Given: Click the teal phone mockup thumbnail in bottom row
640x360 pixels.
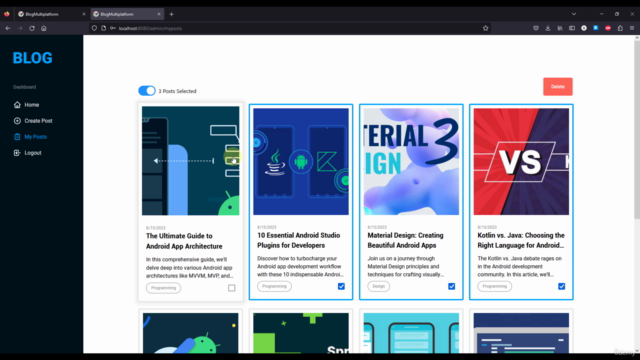Looking at the screenshot, I should pyautogui.click(x=411, y=333).
